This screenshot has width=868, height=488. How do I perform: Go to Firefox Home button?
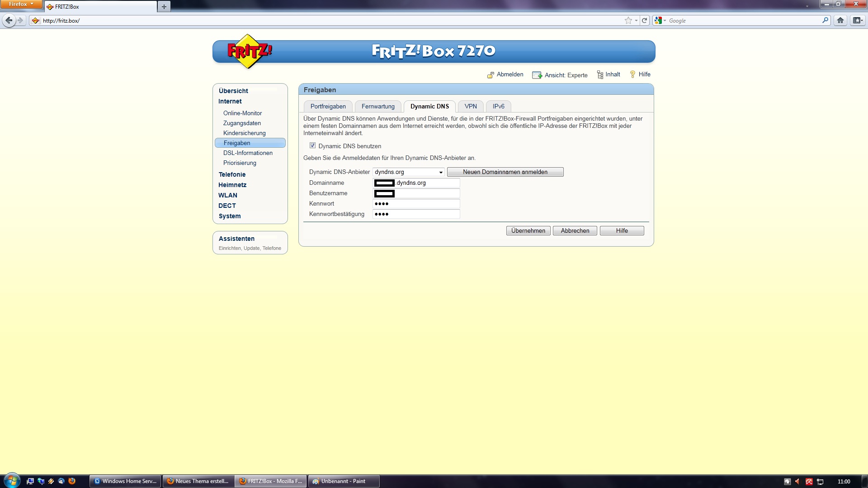point(840,20)
